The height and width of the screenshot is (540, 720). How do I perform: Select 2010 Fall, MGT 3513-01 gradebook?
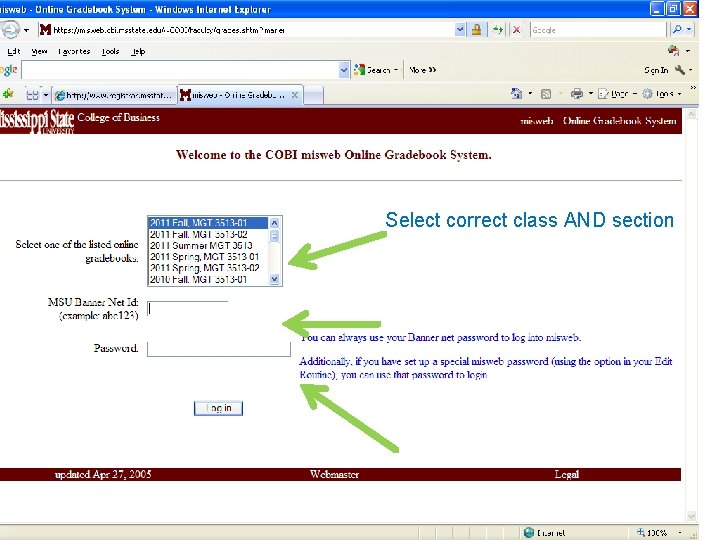tap(208, 279)
